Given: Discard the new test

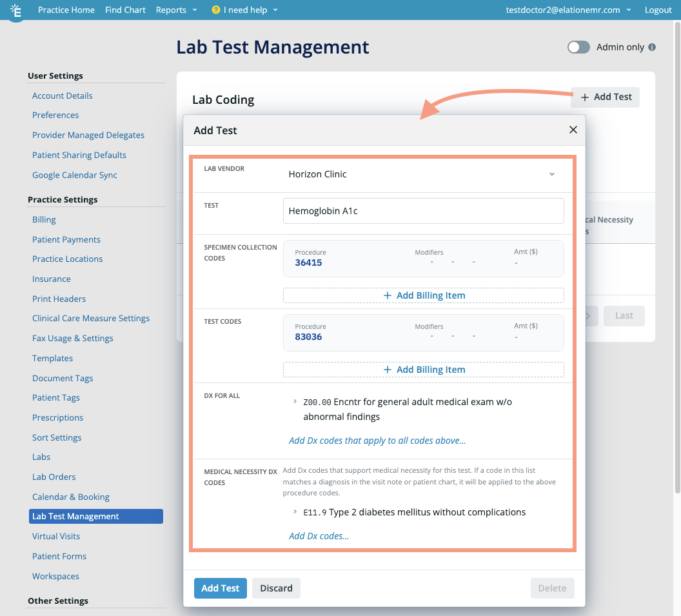Looking at the screenshot, I should click(276, 588).
